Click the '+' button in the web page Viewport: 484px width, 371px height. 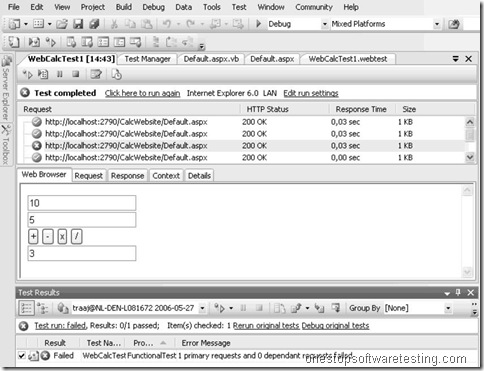33,236
